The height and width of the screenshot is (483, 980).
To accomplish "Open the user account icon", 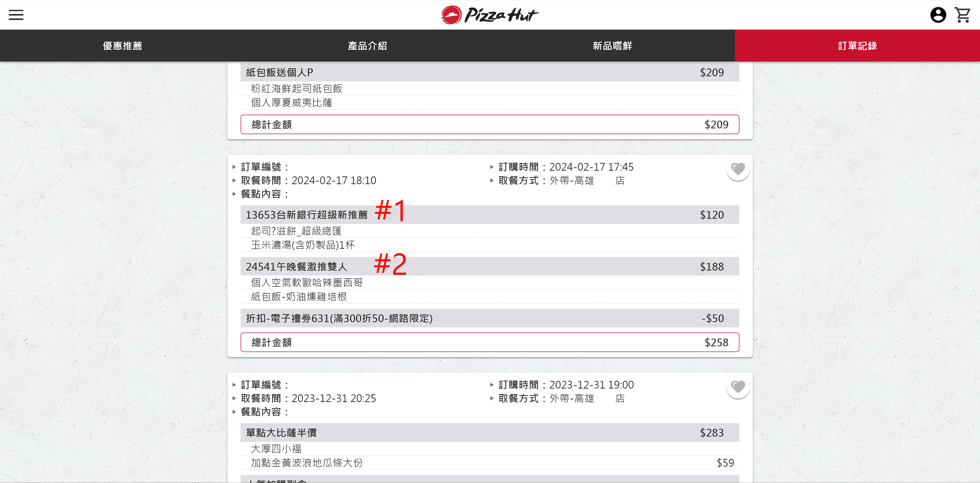I will coord(938,15).
